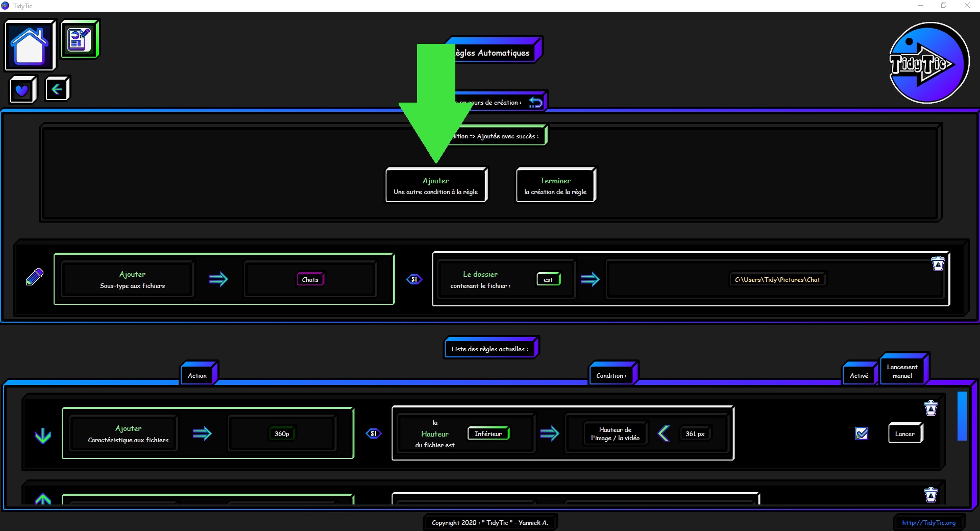Click the undo arrow beside rule creation
This screenshot has width=980, height=531.
point(535,102)
